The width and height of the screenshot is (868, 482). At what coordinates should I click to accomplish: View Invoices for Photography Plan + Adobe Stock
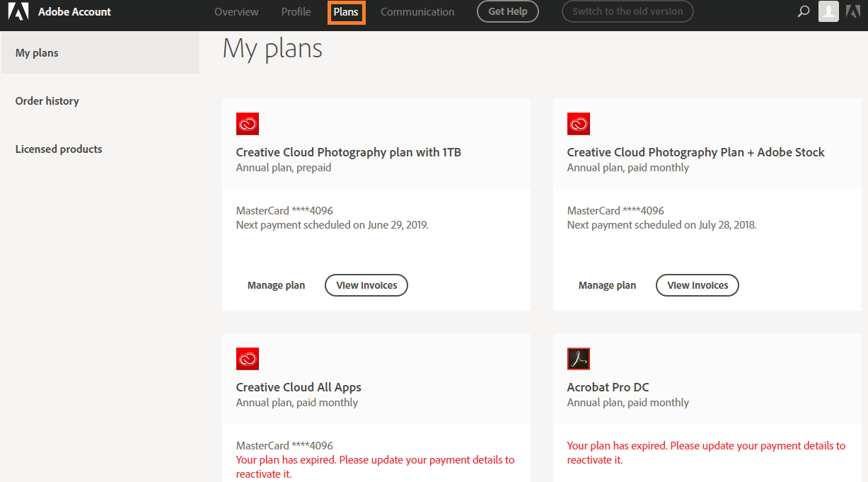pyautogui.click(x=698, y=285)
